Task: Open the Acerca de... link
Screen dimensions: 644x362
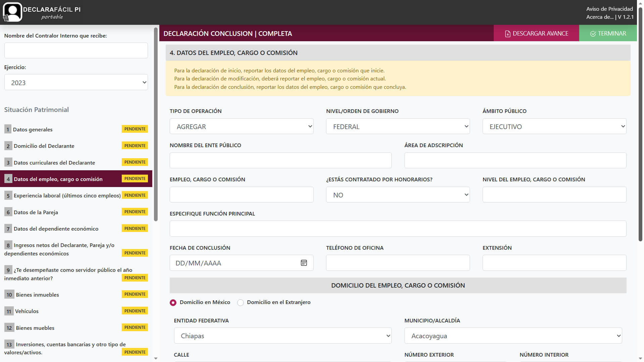Action: [x=600, y=17]
